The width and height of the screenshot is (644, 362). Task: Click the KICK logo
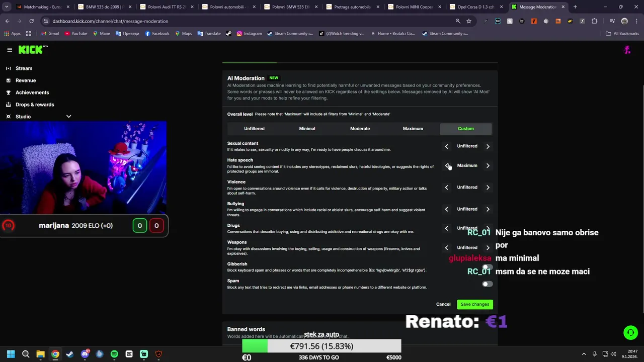33,49
